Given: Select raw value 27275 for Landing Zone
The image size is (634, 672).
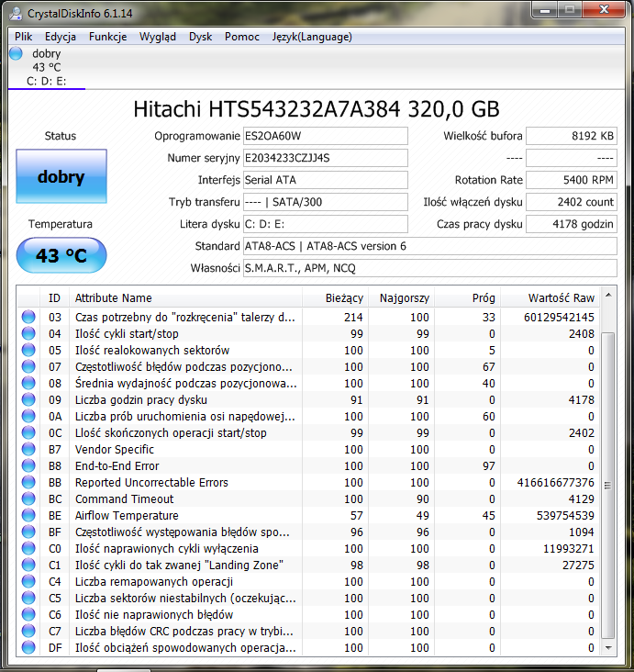Looking at the screenshot, I should click(578, 566).
